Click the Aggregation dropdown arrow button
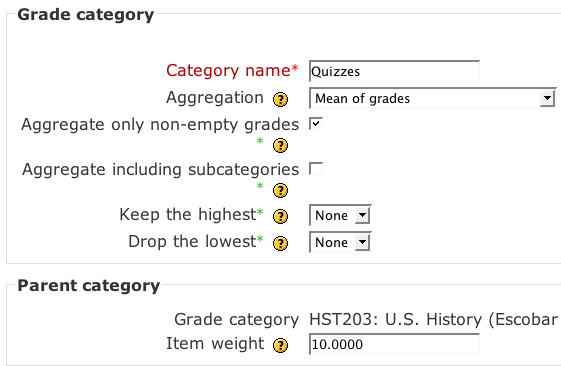This screenshot has height=366, width=561. tap(547, 98)
